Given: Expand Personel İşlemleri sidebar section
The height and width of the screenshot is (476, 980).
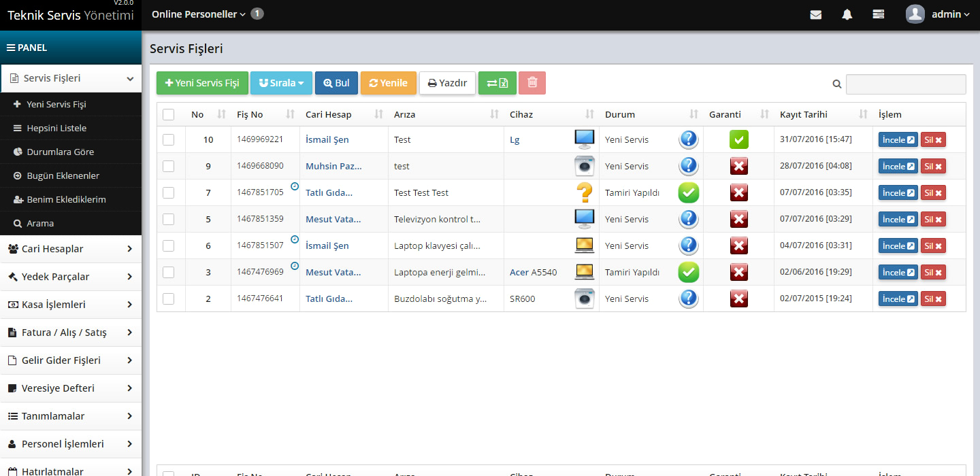Looking at the screenshot, I should tap(71, 444).
